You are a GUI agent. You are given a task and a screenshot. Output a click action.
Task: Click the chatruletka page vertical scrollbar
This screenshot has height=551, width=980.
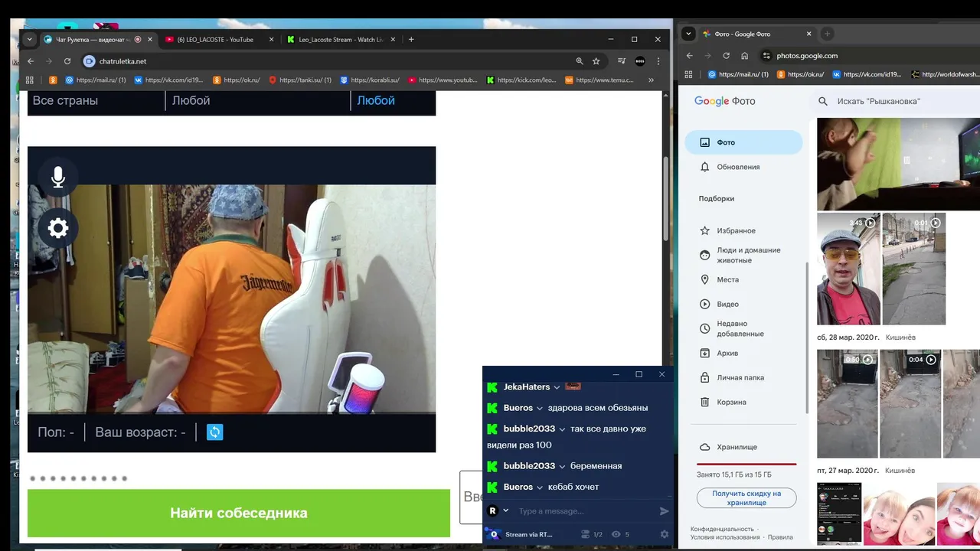tap(665, 199)
